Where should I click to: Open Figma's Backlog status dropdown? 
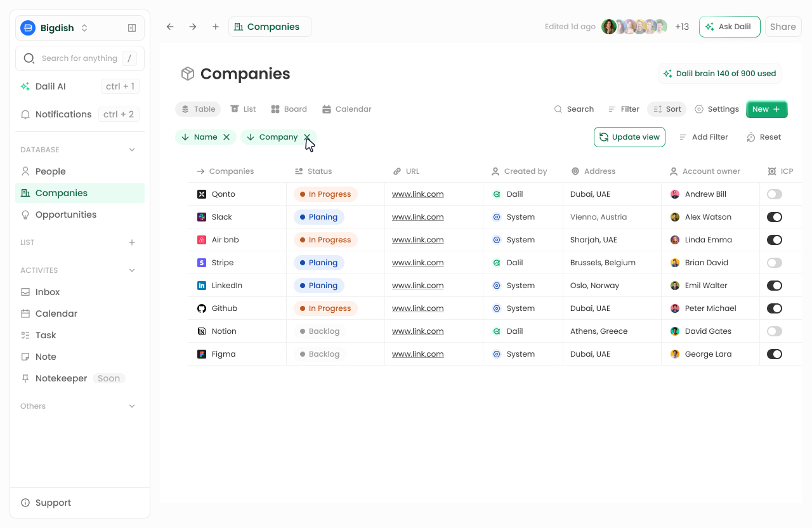[320, 354]
